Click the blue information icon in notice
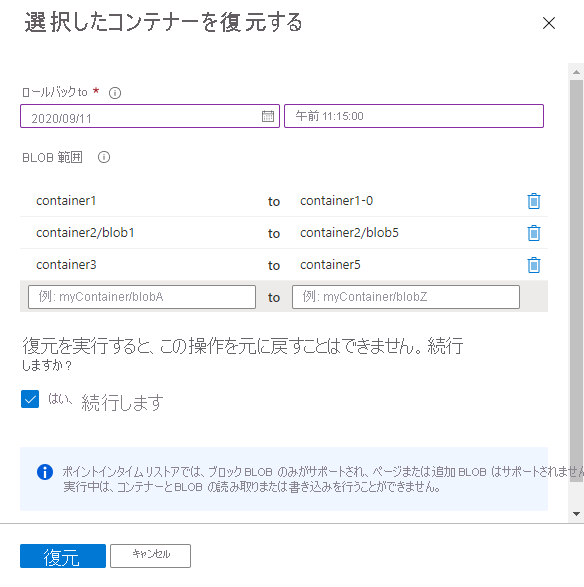Viewport: 584px width, 587px height. click(45, 472)
